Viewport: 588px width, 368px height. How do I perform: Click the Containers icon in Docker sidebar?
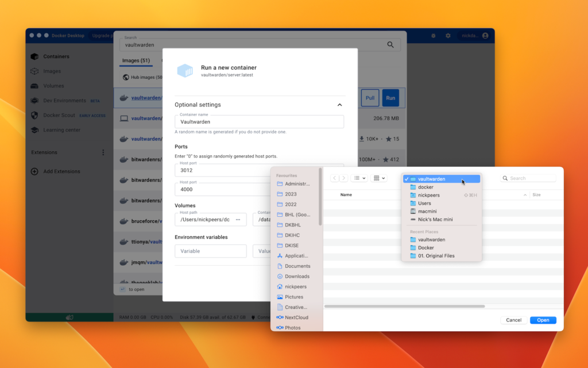coord(34,56)
